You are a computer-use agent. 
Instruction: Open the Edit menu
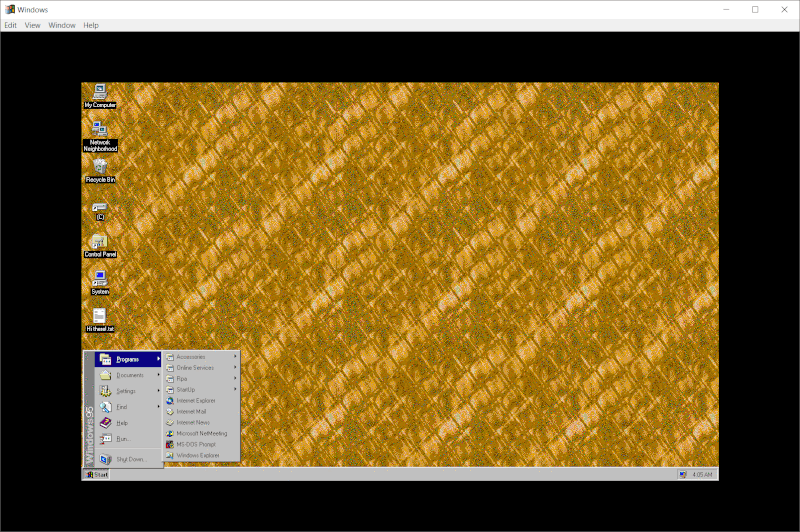[x=10, y=25]
